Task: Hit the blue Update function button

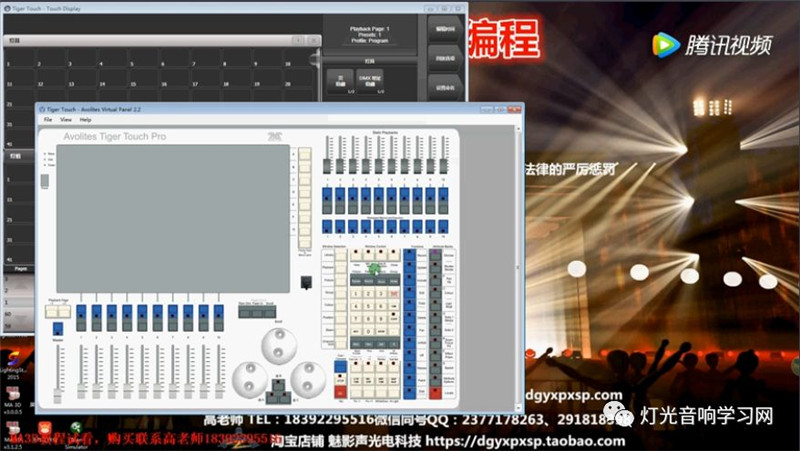Action: point(410,267)
